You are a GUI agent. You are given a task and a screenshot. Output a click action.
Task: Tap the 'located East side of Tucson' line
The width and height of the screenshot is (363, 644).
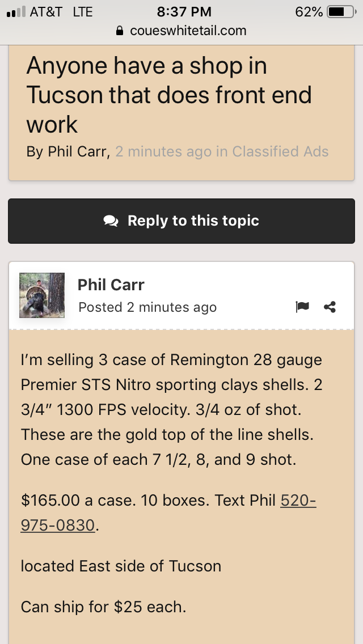coord(121,566)
